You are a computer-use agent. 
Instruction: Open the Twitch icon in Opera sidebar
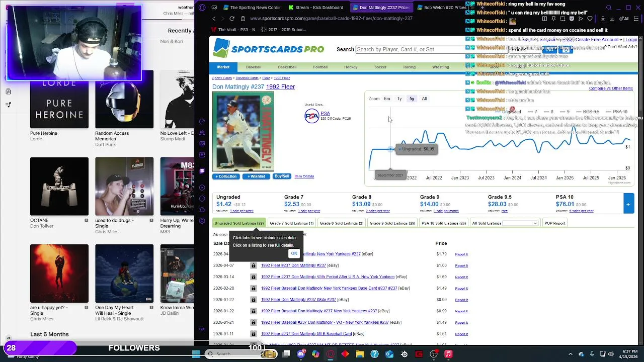tap(202, 170)
